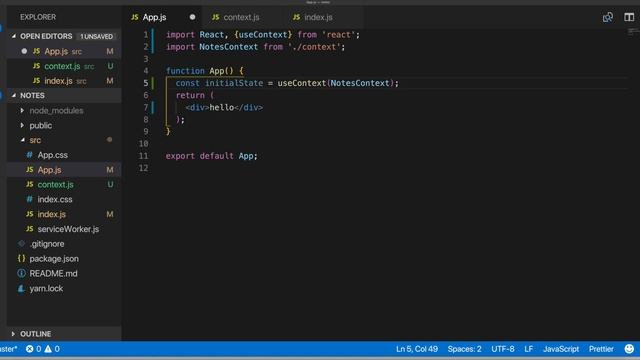The height and width of the screenshot is (360, 640).
Task: Click the Prettier status bar item
Action: pos(601,349)
